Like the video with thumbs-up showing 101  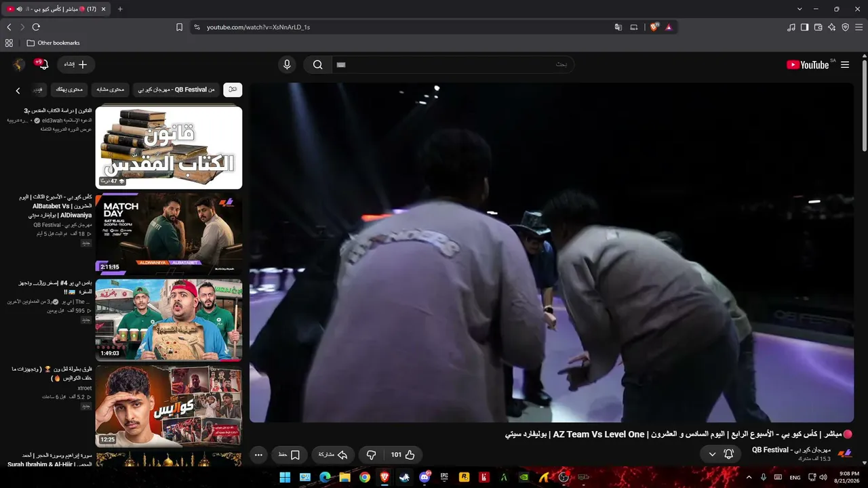(x=403, y=455)
